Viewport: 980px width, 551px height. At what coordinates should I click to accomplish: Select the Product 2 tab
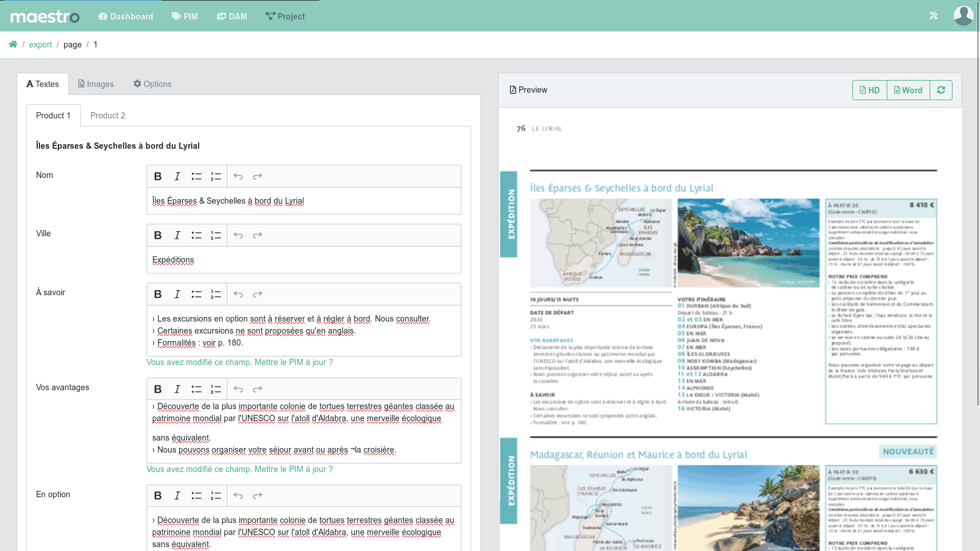108,116
